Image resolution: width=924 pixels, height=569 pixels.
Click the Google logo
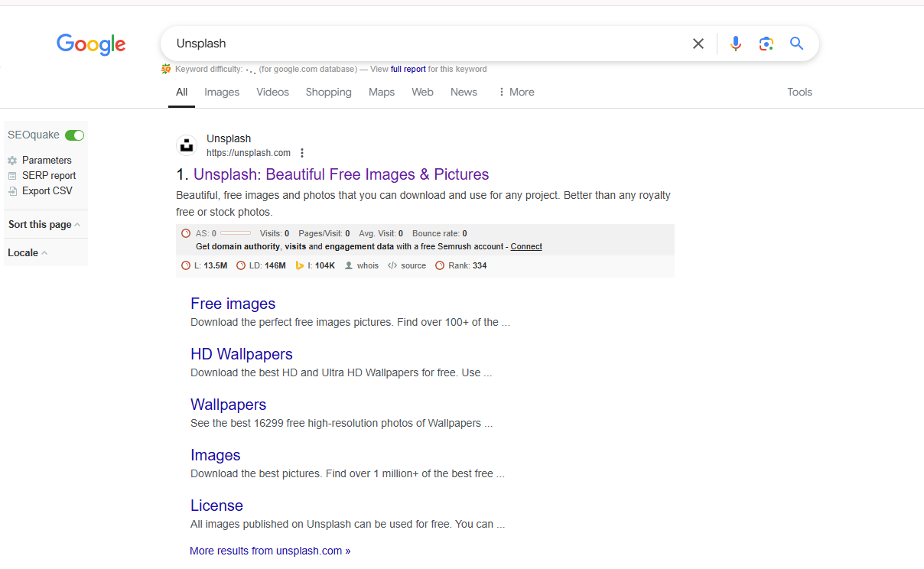pyautogui.click(x=91, y=44)
